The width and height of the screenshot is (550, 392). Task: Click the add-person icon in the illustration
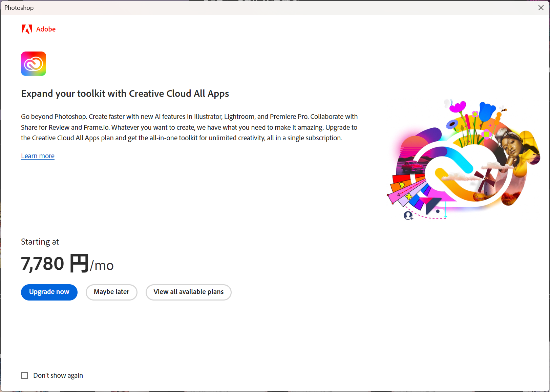[x=408, y=216]
